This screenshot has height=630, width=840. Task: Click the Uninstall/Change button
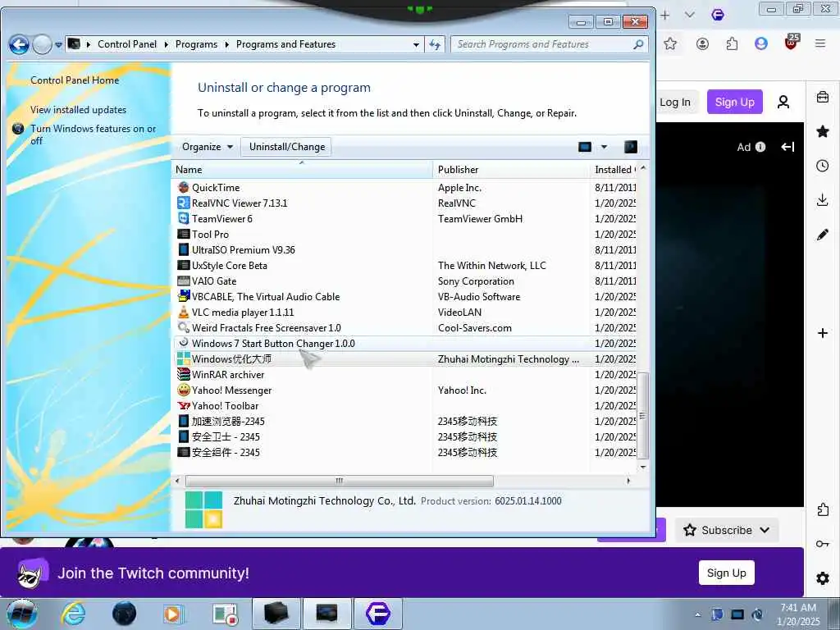pyautogui.click(x=286, y=147)
